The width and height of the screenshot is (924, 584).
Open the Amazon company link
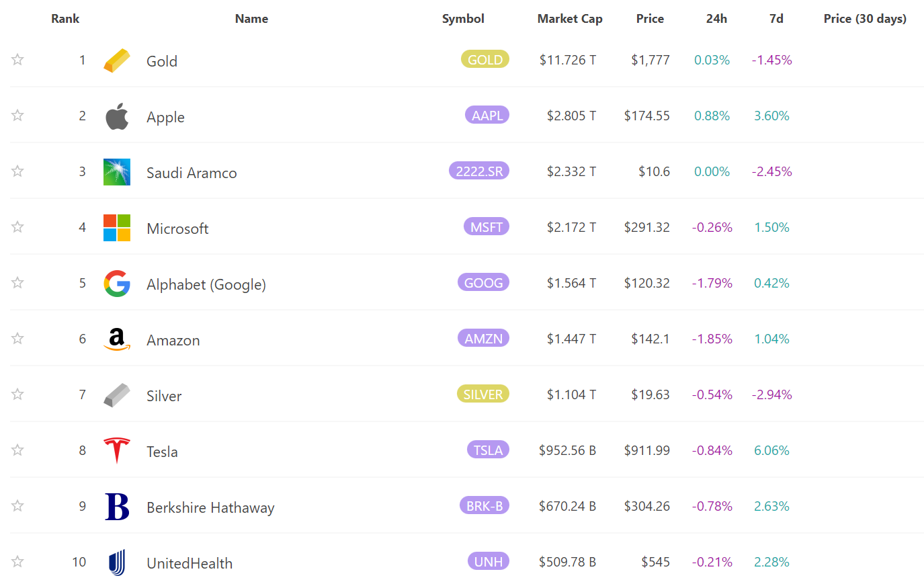[173, 340]
